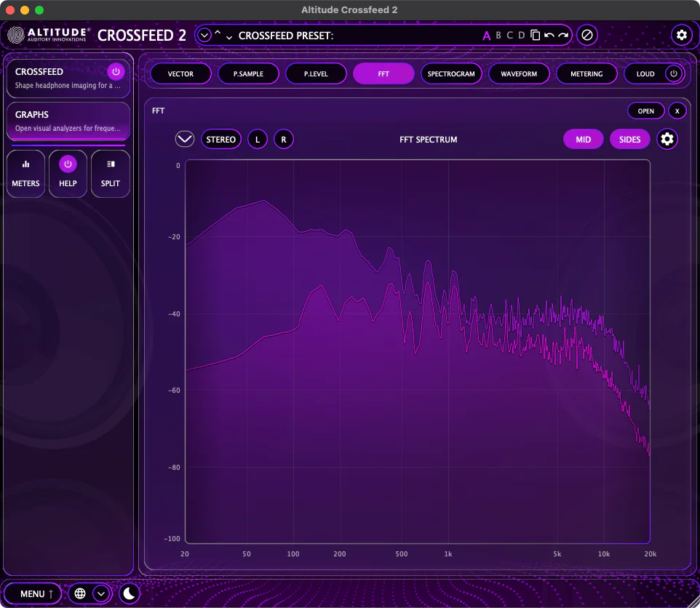Toggle the Help power button

click(68, 164)
